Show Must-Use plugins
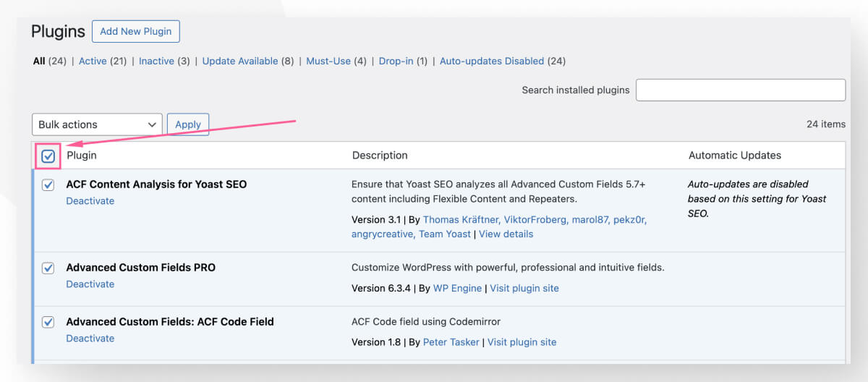Viewport: 868px width, 382px height. pos(328,61)
